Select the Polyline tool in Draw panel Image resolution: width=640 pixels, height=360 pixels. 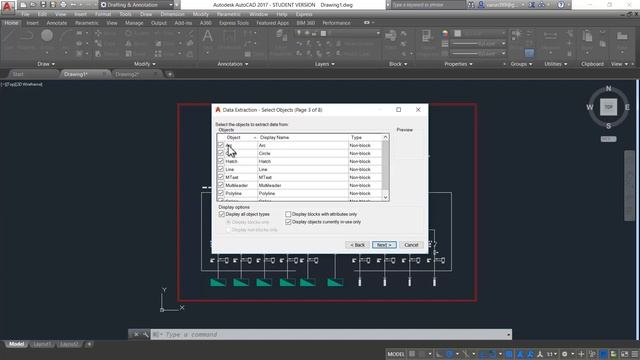coord(27,36)
